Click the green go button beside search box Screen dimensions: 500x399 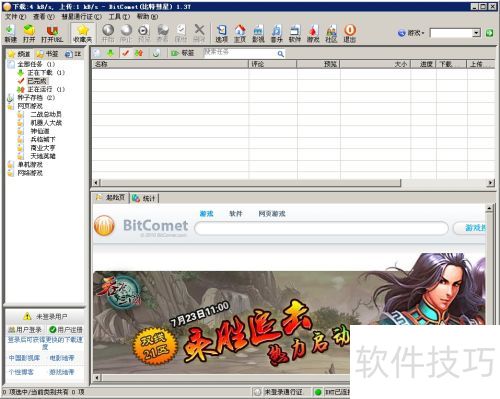489,33
